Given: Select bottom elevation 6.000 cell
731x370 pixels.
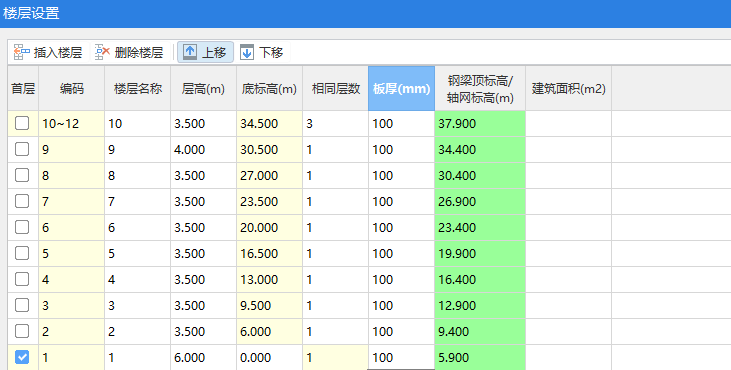Looking at the screenshot, I should click(x=269, y=331).
